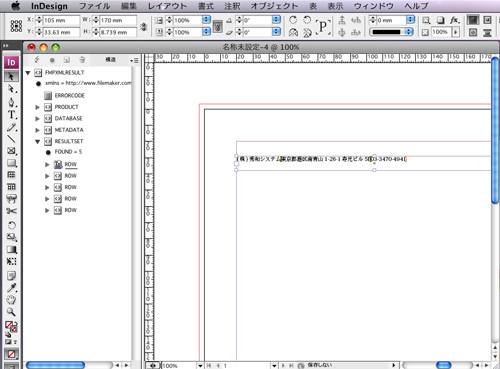
Task: Click the flip horizontal icon
Action: (x=294, y=32)
